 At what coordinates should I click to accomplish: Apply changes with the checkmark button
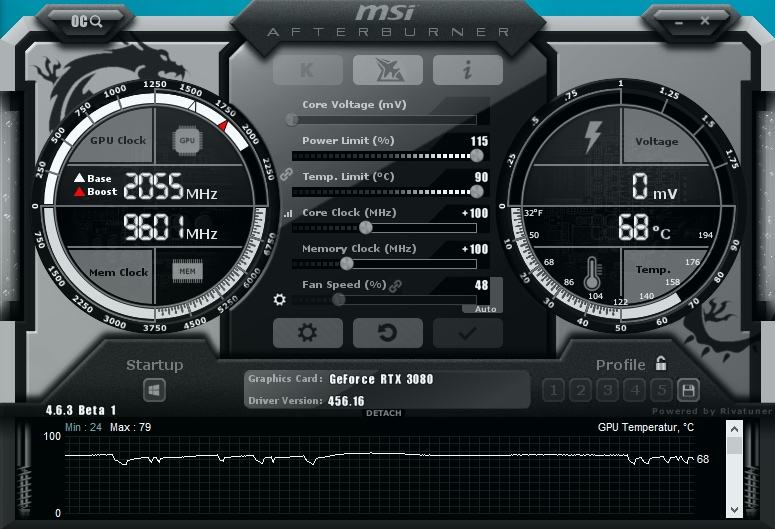click(x=468, y=333)
